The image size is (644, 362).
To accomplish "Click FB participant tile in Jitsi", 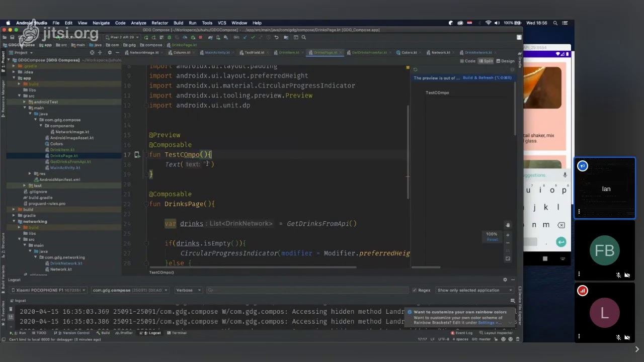I will [605, 250].
